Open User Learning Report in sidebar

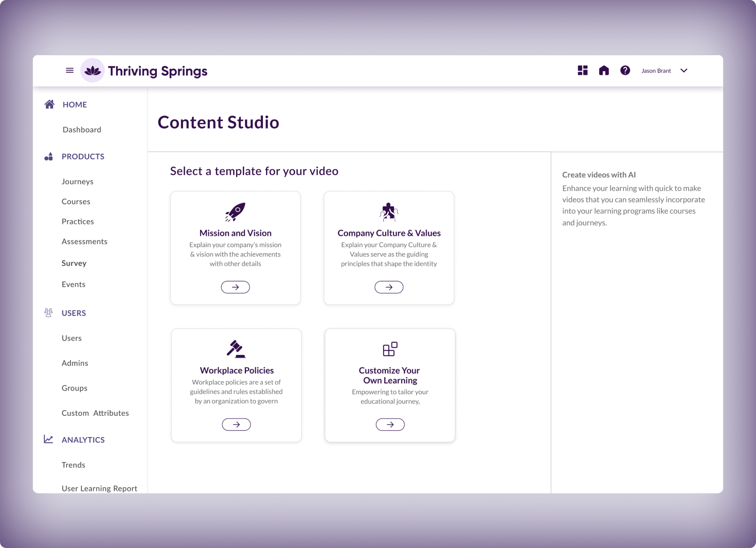(100, 488)
